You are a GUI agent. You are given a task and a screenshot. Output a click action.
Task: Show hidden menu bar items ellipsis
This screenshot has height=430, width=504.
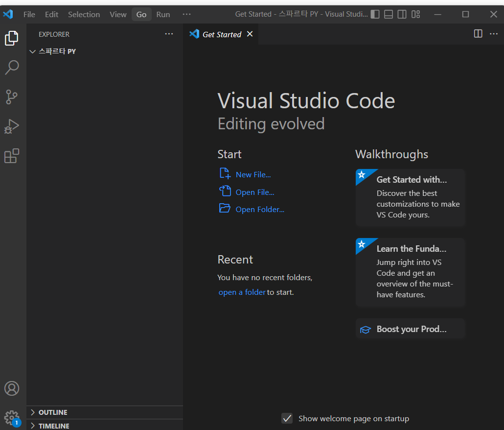click(187, 15)
